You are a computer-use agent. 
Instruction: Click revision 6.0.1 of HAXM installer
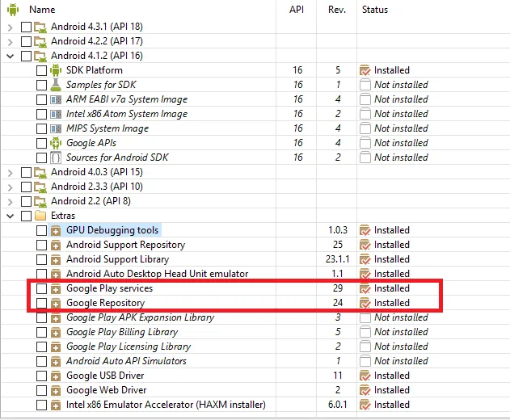[x=338, y=405]
